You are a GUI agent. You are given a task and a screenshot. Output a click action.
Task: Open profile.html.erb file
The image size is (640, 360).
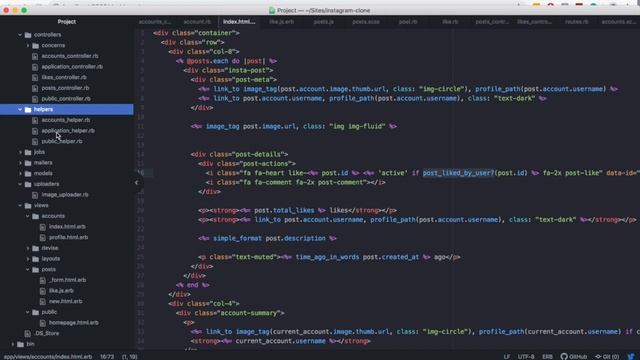69,237
